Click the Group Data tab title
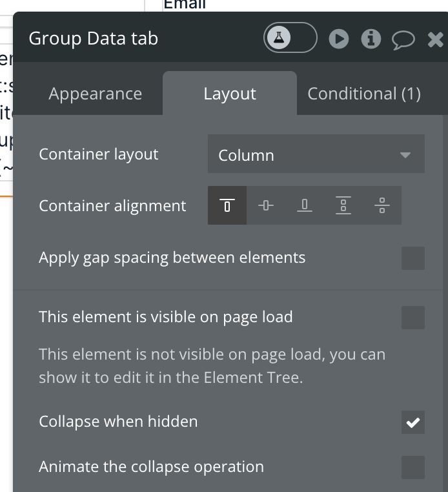The image size is (448, 492). point(94,39)
